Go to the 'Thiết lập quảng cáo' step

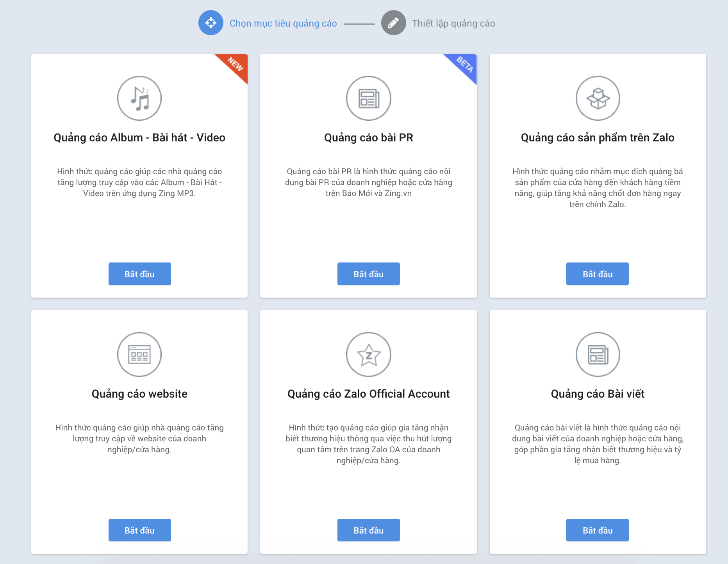click(x=453, y=23)
